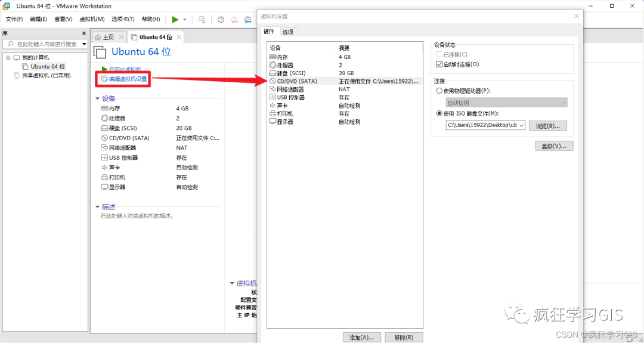
Task: Click CD/DVD (SATA) disc icon in main window
Action: [x=104, y=138]
